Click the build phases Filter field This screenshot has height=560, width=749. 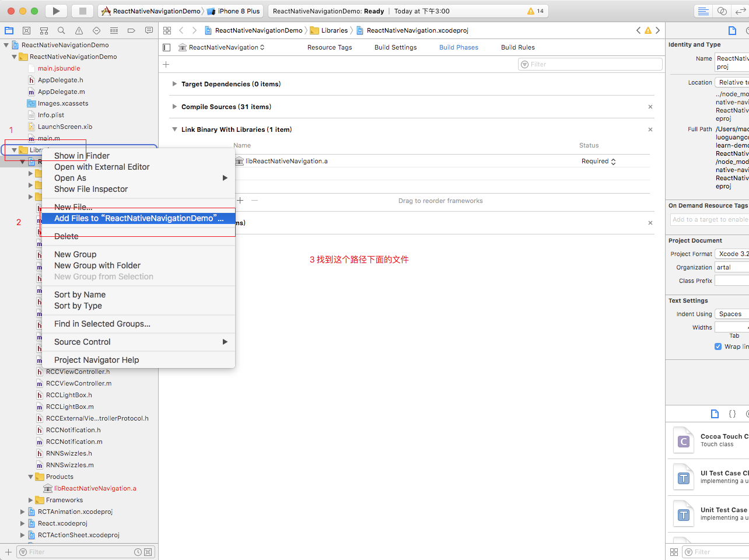pyautogui.click(x=590, y=64)
